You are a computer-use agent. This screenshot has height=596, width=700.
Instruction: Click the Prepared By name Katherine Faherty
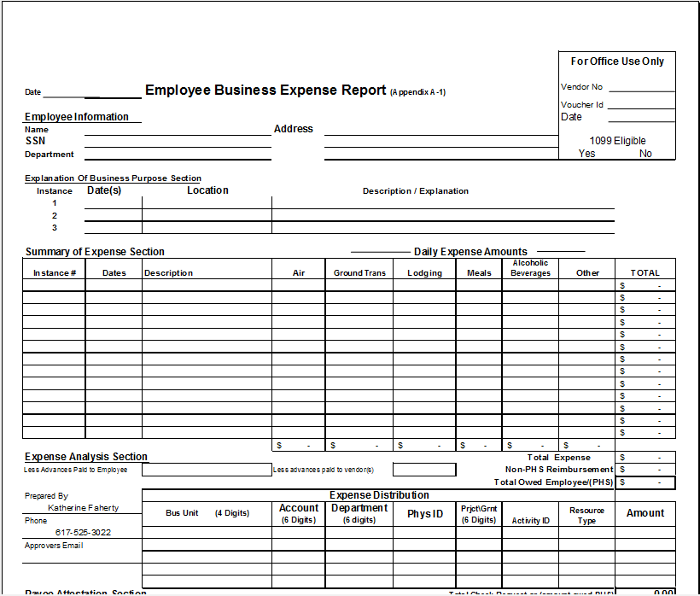click(82, 507)
